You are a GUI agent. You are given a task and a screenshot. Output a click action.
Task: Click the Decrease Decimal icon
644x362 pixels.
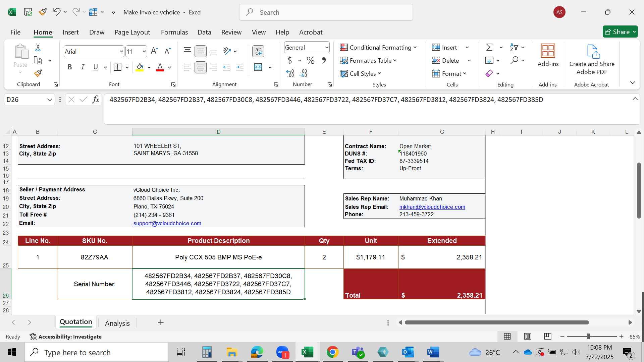click(x=303, y=73)
